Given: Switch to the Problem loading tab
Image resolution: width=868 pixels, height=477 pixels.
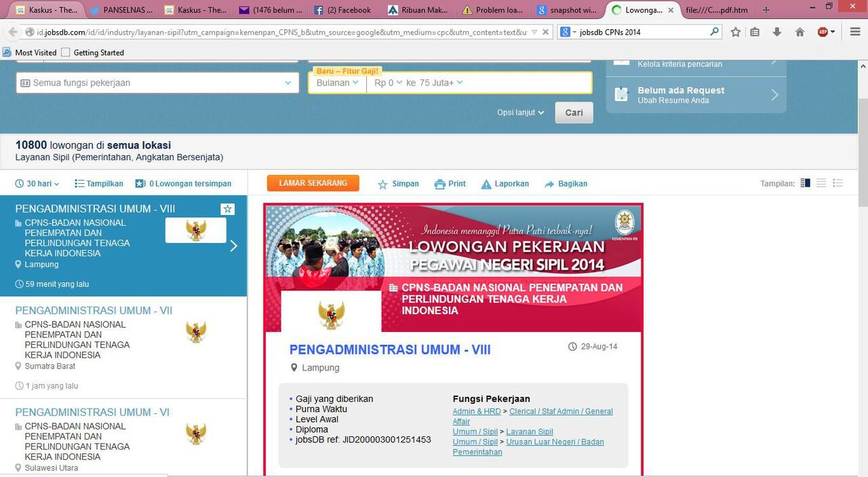Looking at the screenshot, I should pyautogui.click(x=493, y=10).
